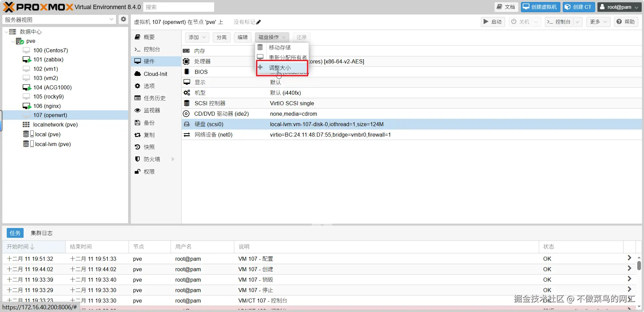The image size is (644, 312).
Task: Click the 分离 detach button
Action: pyautogui.click(x=222, y=37)
